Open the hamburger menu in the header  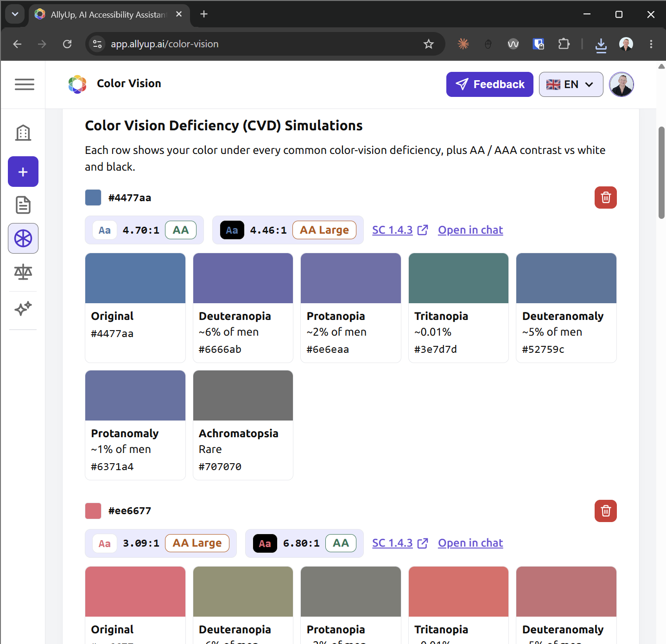coord(24,84)
